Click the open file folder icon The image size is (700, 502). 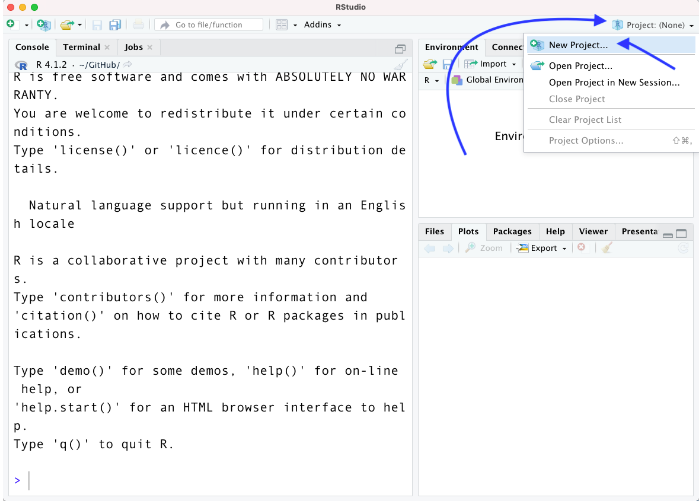pos(66,24)
